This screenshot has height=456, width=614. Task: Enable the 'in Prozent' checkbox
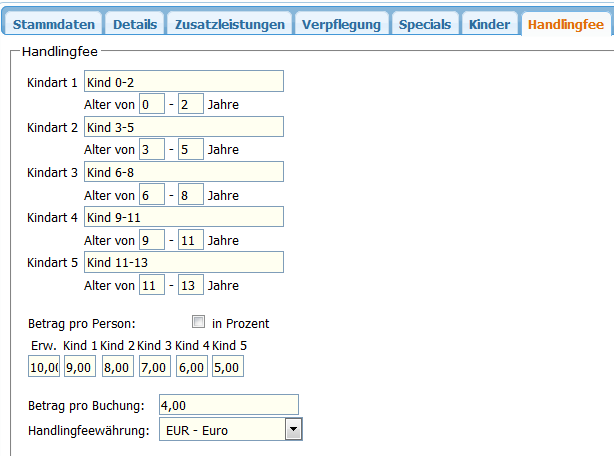199,322
